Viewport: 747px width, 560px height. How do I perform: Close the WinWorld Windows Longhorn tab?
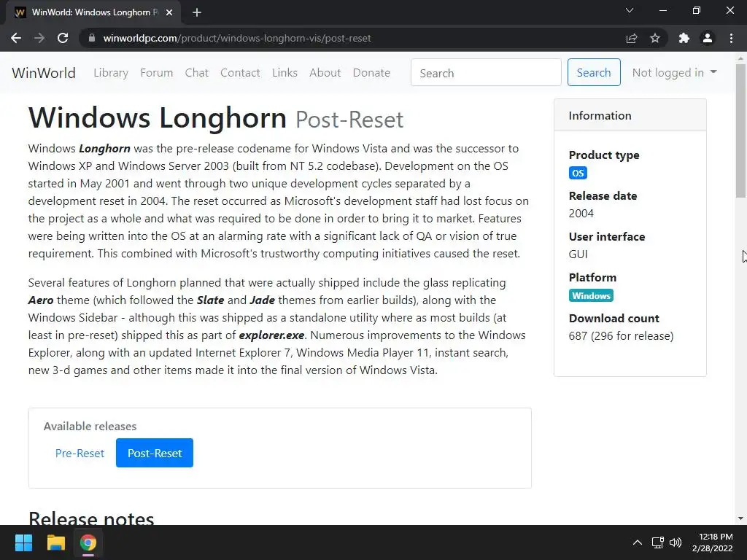[x=169, y=12]
